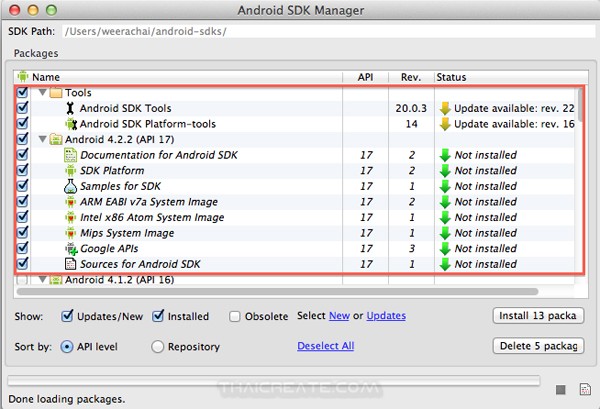The image size is (600, 409).
Task: Uncheck the Android 4.2.2 (API 17) checkbox
Action: click(x=22, y=139)
